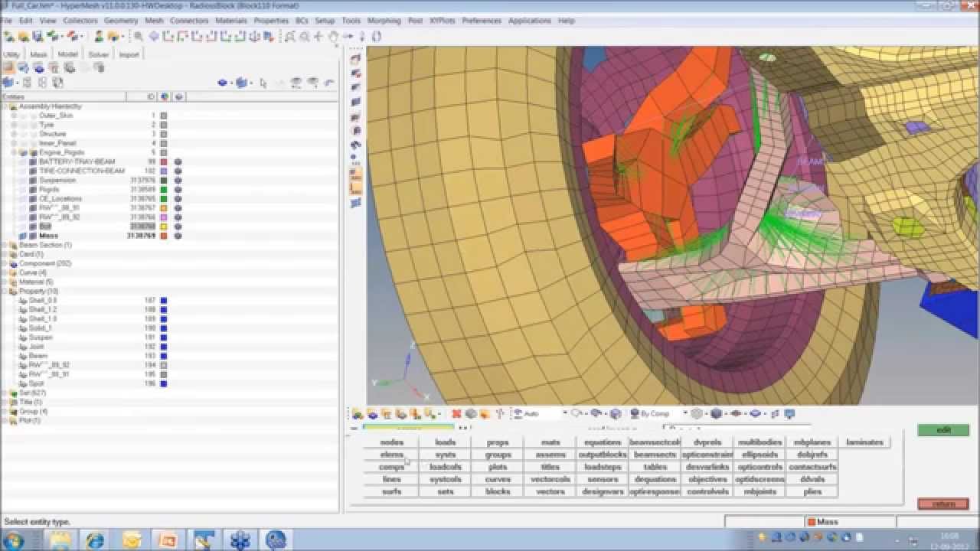Click the green edit button
Screen dimensions: 980x551
943,430
